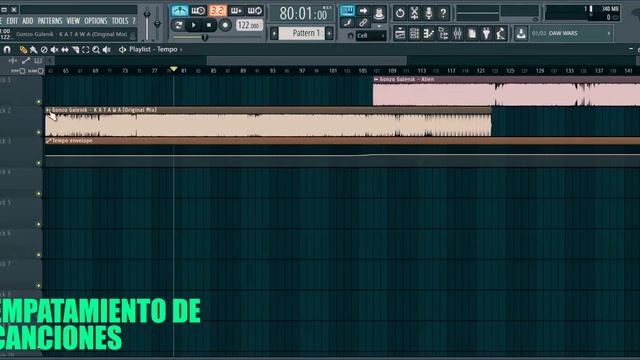Image resolution: width=640 pixels, height=360 pixels.
Task: Toggle the 3.2 recording countdown
Action: tap(218, 11)
